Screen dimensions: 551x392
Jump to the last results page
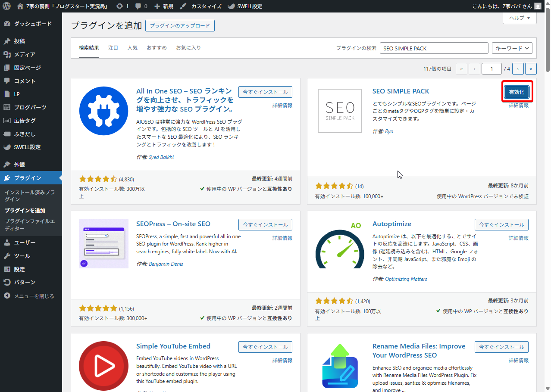coord(531,69)
